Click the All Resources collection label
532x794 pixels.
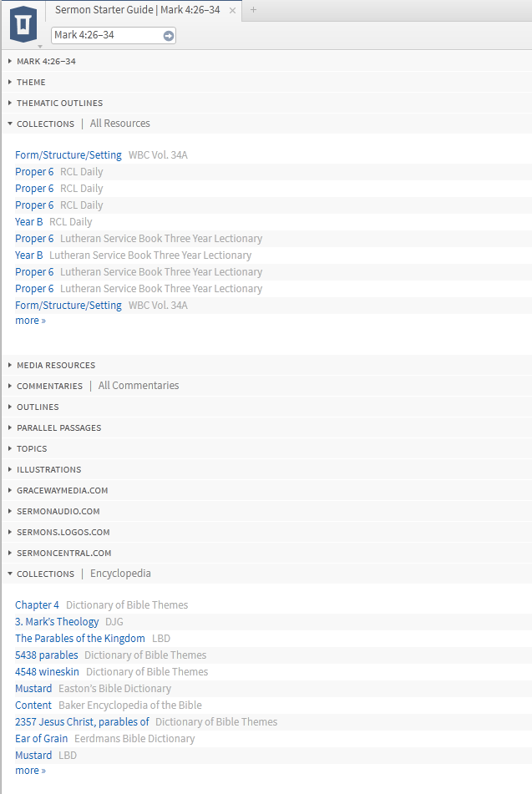pyautogui.click(x=120, y=124)
